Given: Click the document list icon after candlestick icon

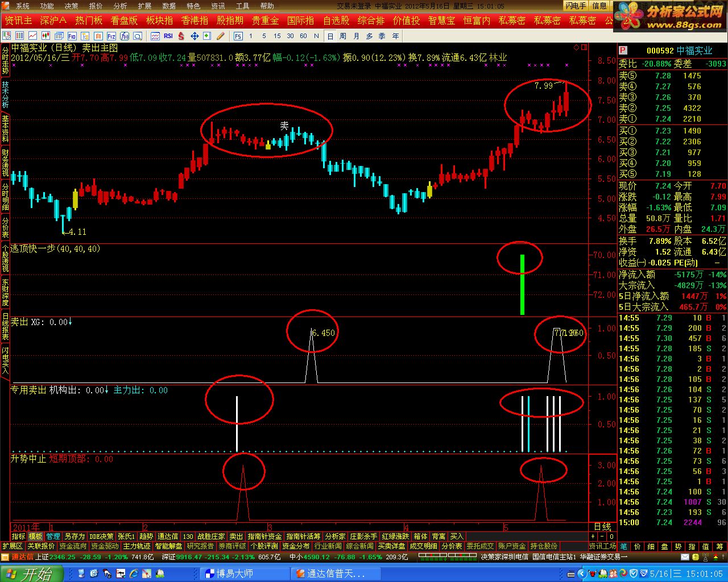Looking at the screenshot, I should click(59, 36).
